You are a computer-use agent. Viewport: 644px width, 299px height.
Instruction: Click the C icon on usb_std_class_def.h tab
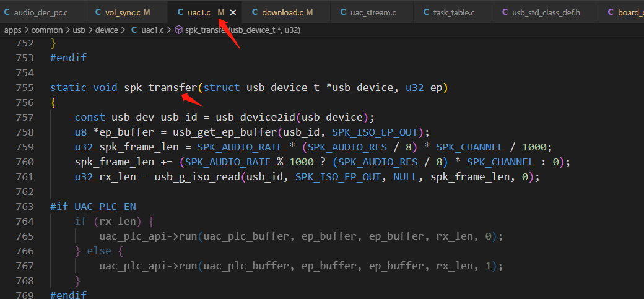coord(505,12)
